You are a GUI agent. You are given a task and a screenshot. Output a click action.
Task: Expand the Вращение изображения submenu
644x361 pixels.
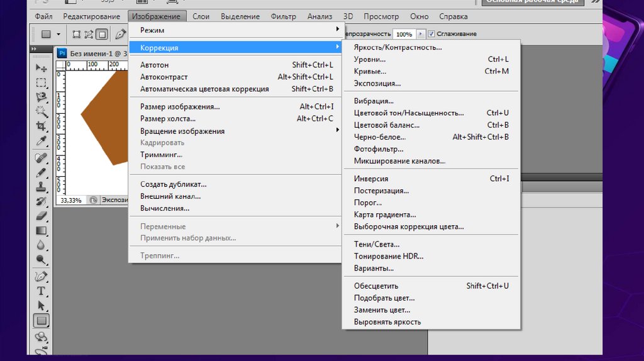(x=182, y=131)
